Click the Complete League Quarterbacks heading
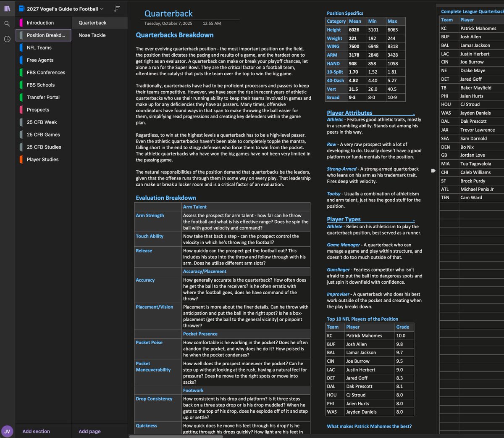504x438 pixels. [472, 11]
